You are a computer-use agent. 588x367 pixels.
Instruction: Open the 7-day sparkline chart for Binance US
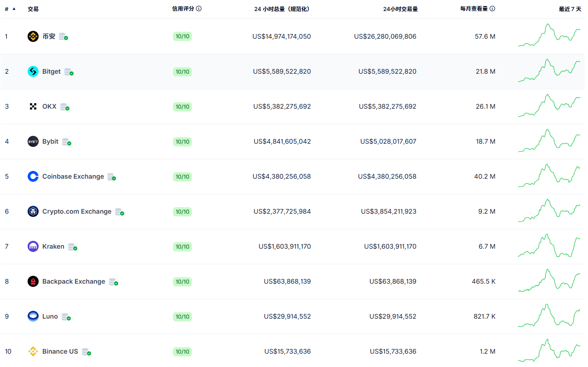(549, 350)
